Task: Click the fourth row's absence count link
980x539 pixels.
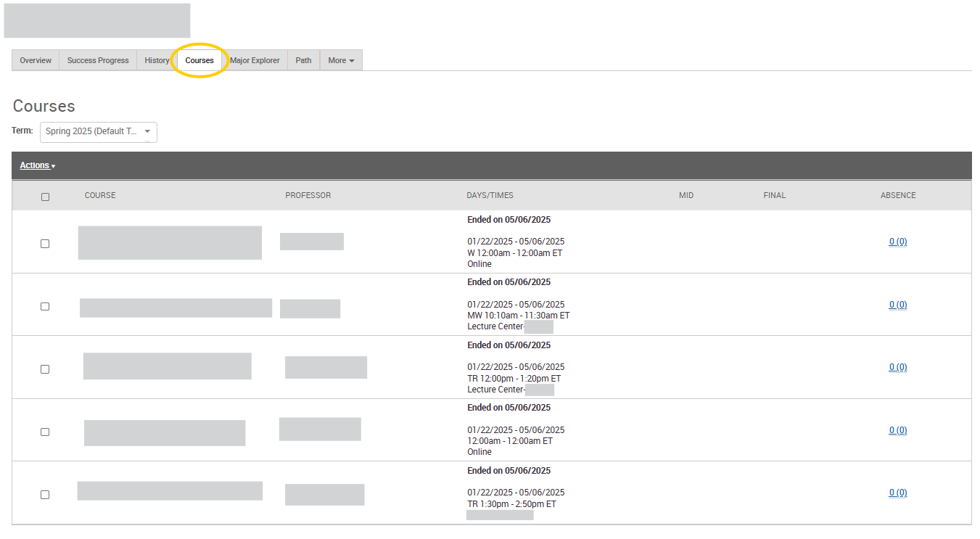Action: click(898, 430)
